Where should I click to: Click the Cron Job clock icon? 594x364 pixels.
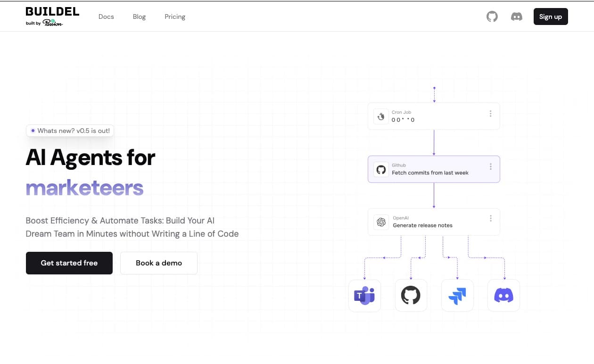[381, 116]
